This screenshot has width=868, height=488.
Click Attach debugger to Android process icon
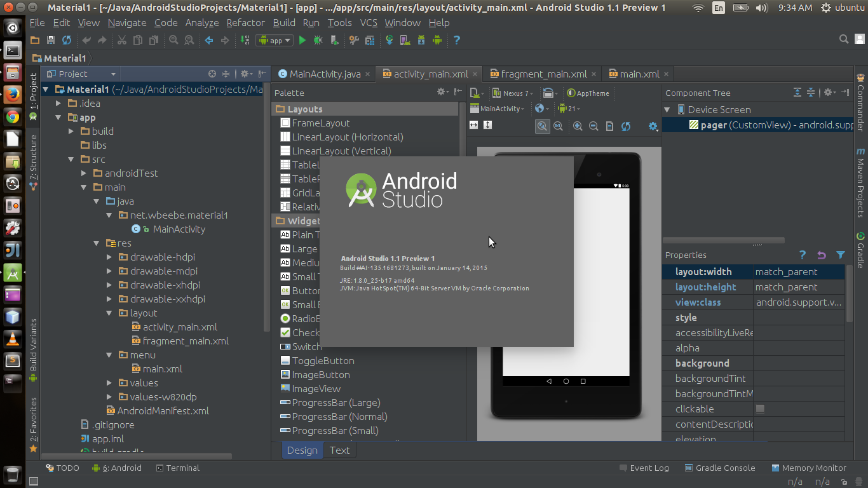334,40
